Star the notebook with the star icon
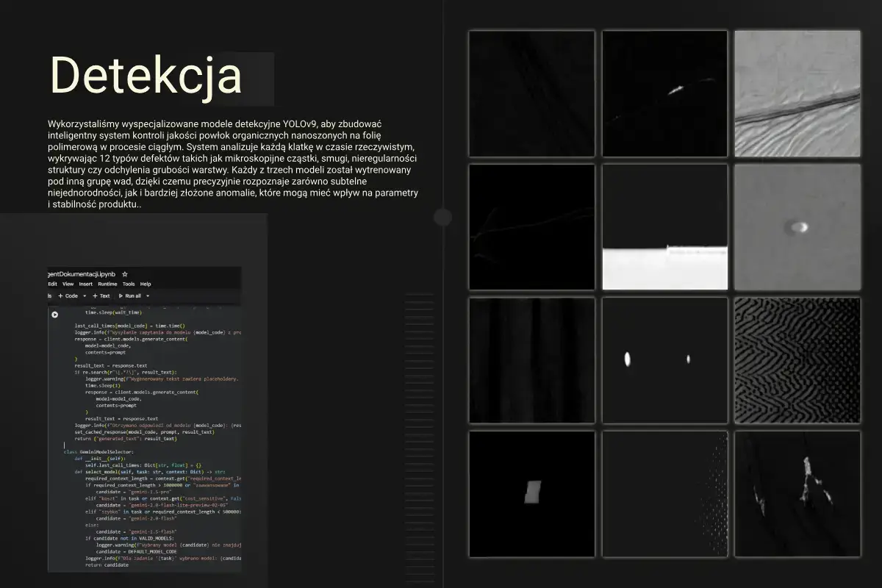This screenshot has width=882, height=588. tap(124, 273)
